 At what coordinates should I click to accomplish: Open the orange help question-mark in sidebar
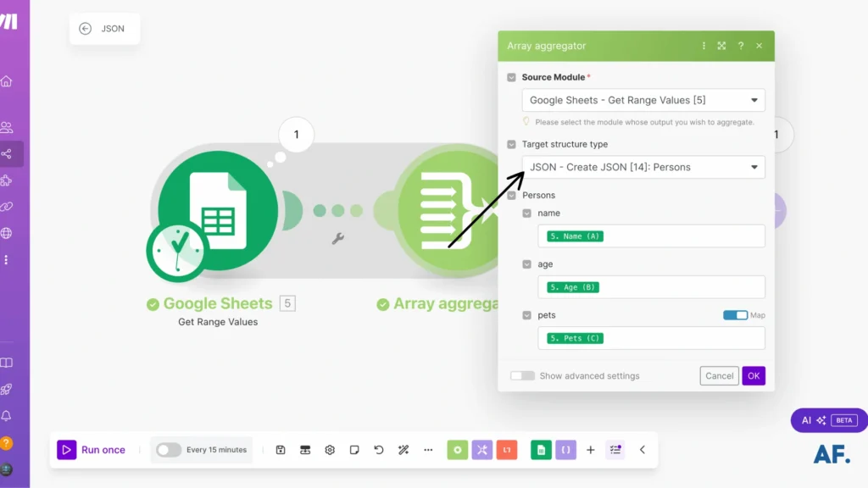[x=7, y=443]
